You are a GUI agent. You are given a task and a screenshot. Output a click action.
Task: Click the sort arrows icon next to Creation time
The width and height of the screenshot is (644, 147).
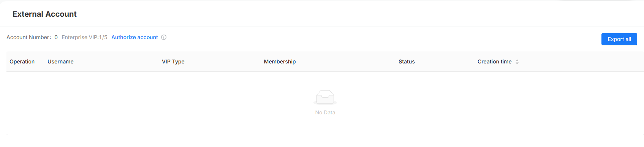click(517, 62)
